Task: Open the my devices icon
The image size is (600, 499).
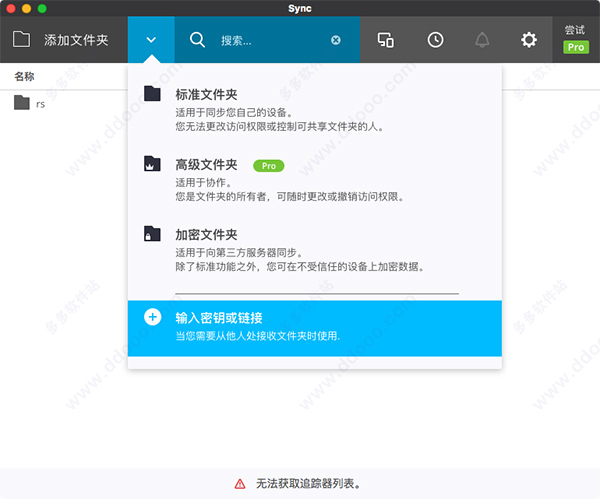Action: (385, 40)
